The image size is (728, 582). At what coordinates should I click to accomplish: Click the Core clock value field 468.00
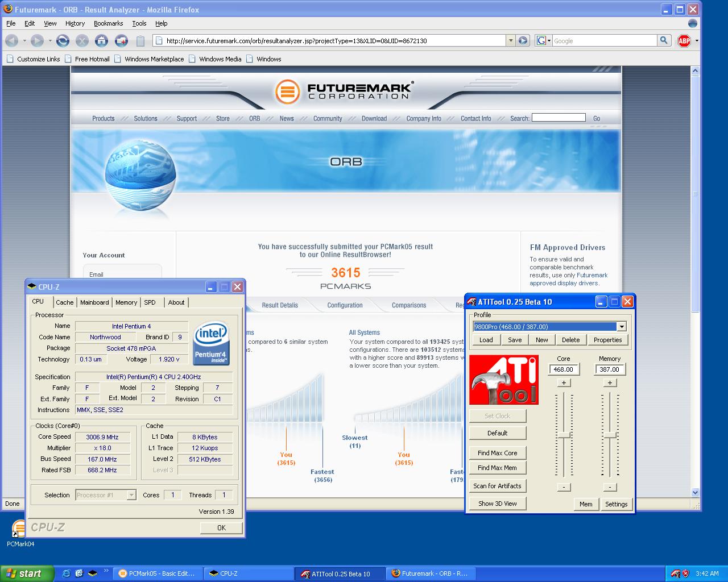[x=564, y=369]
